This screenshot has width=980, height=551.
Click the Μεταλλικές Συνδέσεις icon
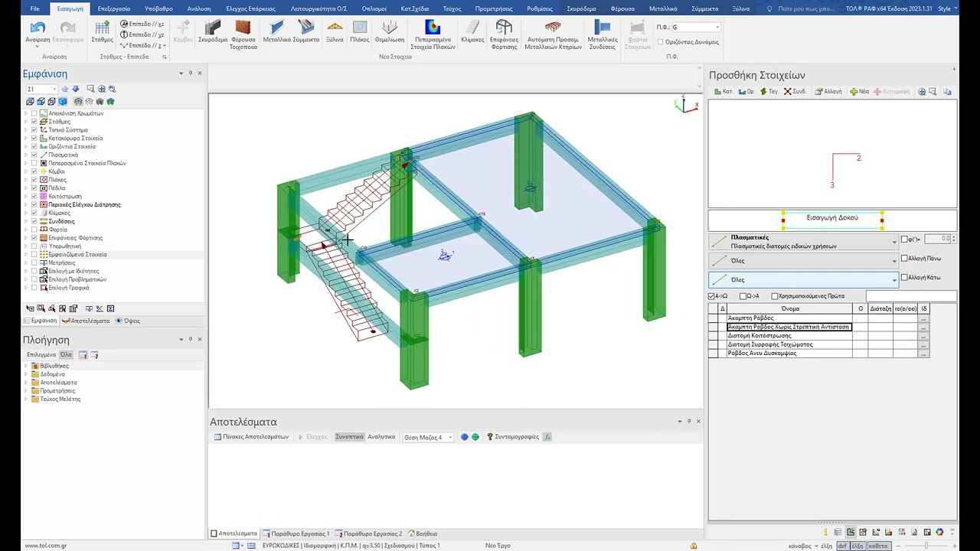pyautogui.click(x=603, y=28)
